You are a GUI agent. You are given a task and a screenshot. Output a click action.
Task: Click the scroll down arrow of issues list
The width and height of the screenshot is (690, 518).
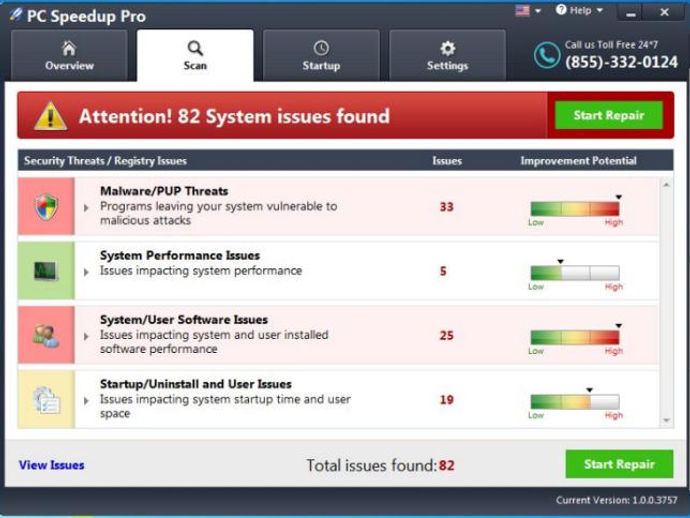[x=667, y=421]
